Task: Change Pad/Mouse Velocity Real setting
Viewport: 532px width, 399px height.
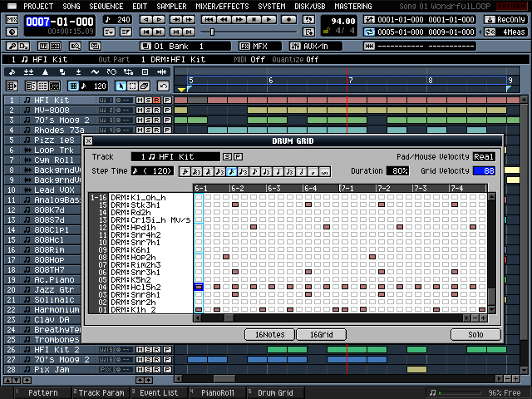Action: coord(484,157)
